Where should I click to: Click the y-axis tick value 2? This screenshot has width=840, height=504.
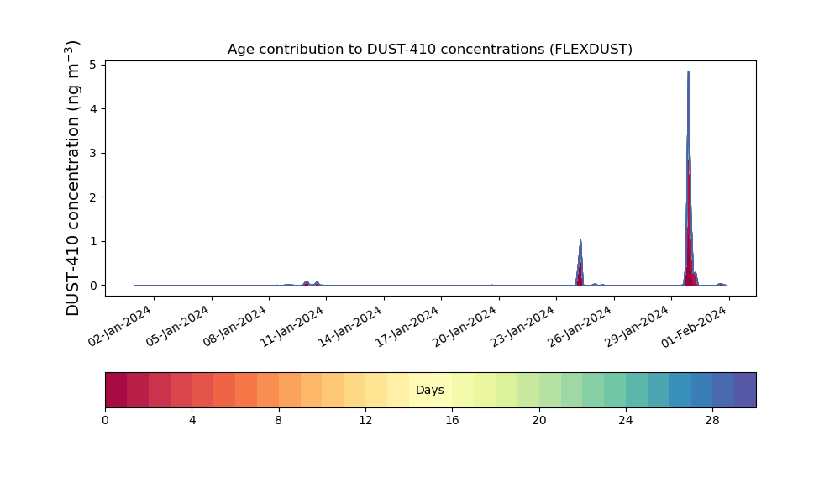click(x=93, y=197)
